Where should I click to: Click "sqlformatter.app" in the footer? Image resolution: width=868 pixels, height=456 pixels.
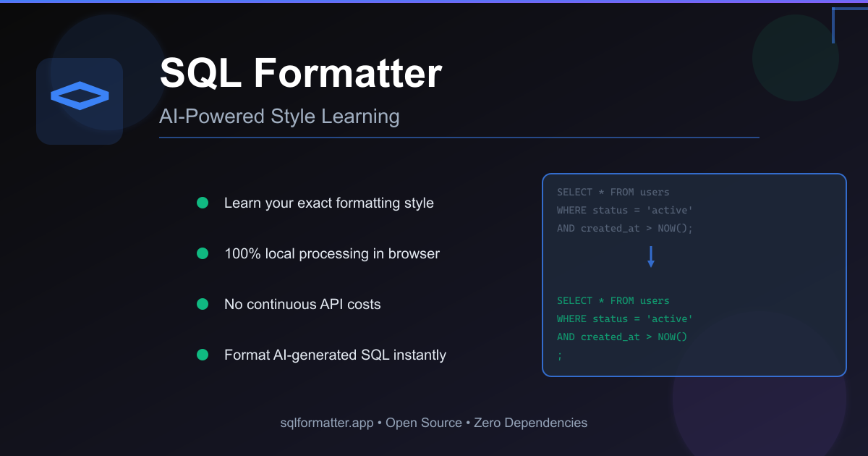[328, 423]
